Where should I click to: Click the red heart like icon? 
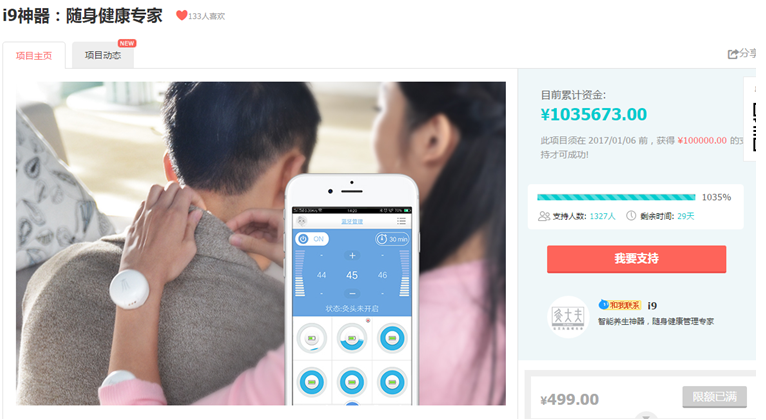tap(182, 16)
